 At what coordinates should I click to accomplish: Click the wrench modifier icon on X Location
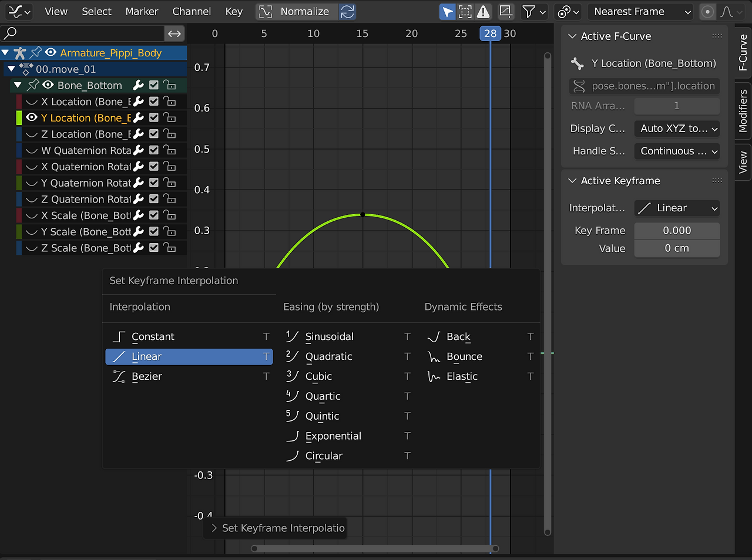139,102
